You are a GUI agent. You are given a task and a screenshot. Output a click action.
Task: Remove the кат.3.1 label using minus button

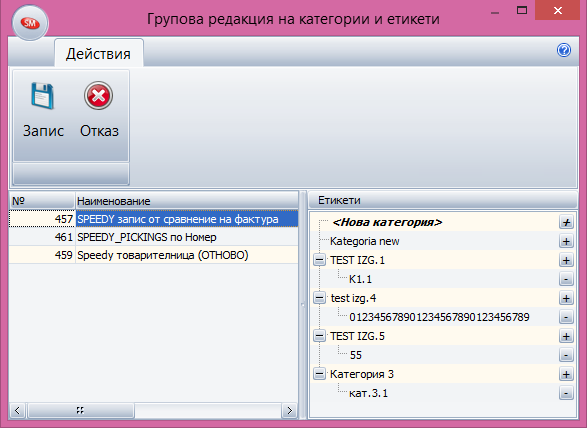566,393
